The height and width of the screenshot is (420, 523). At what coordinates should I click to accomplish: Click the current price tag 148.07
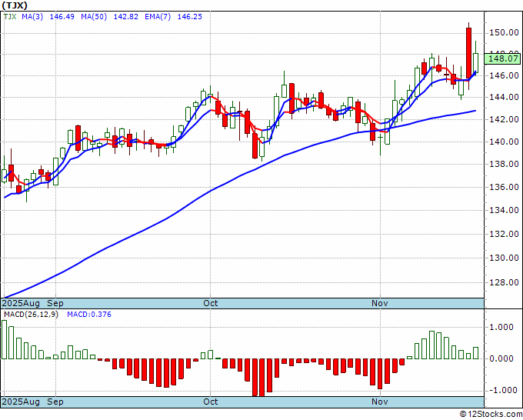pyautogui.click(x=503, y=58)
